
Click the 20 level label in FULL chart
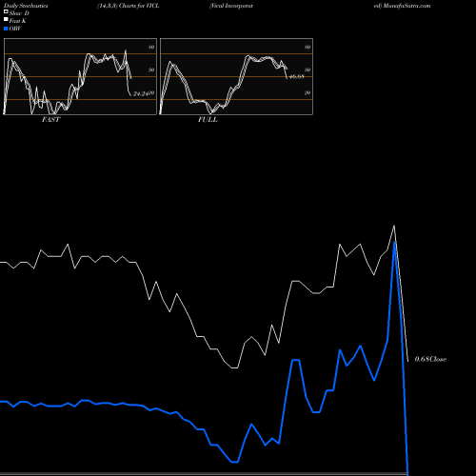[x=307, y=93]
